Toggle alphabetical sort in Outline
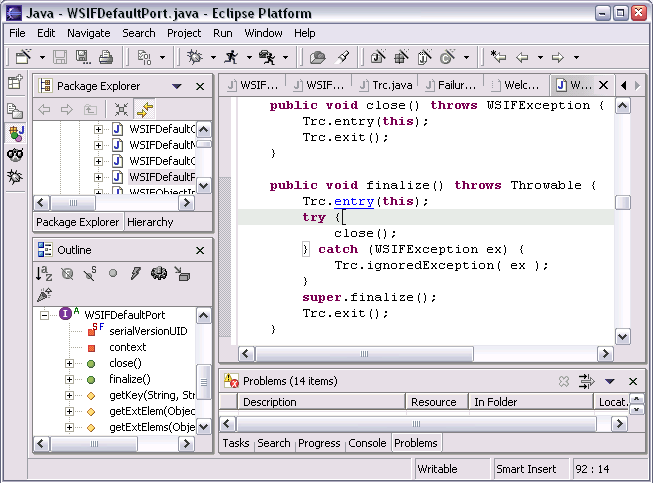The width and height of the screenshot is (653, 483). pyautogui.click(x=44, y=273)
